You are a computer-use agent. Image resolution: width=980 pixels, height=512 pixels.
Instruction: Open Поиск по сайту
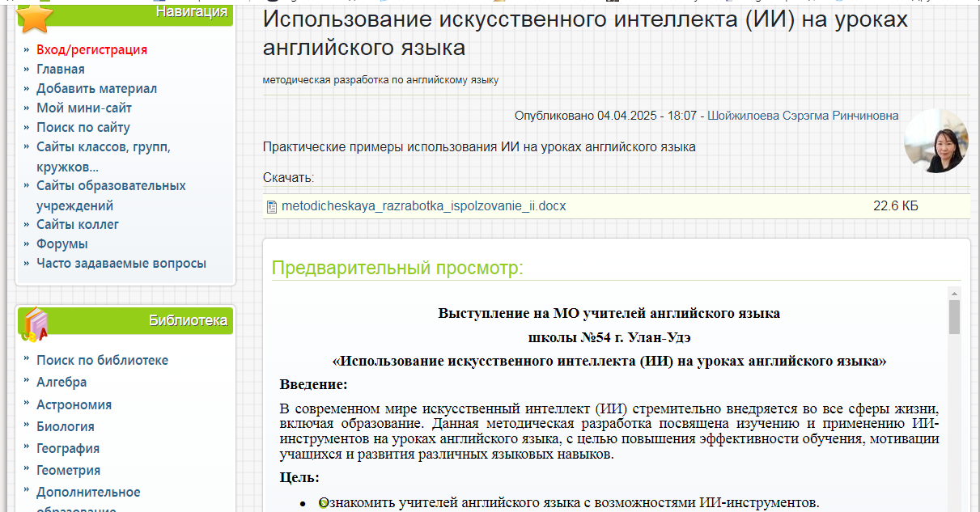[x=83, y=127]
